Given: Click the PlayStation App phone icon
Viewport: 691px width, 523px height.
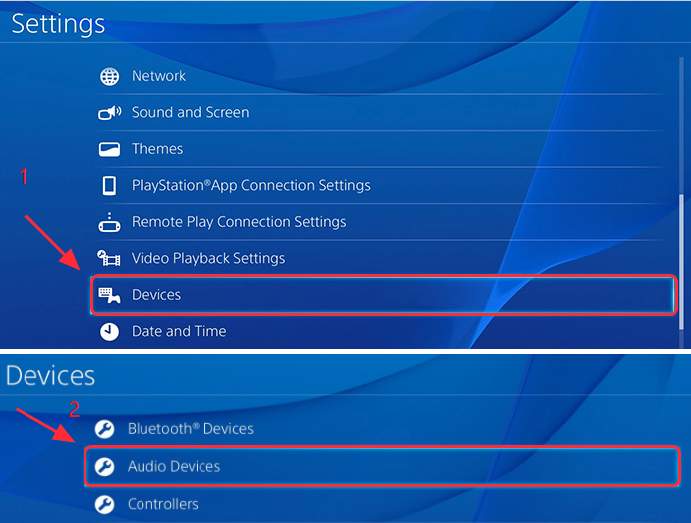Looking at the screenshot, I should (x=109, y=185).
